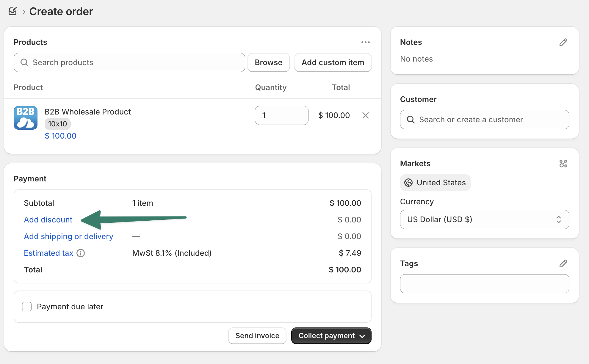Open Add shipping or delivery link
The image size is (589, 364).
pyautogui.click(x=68, y=236)
